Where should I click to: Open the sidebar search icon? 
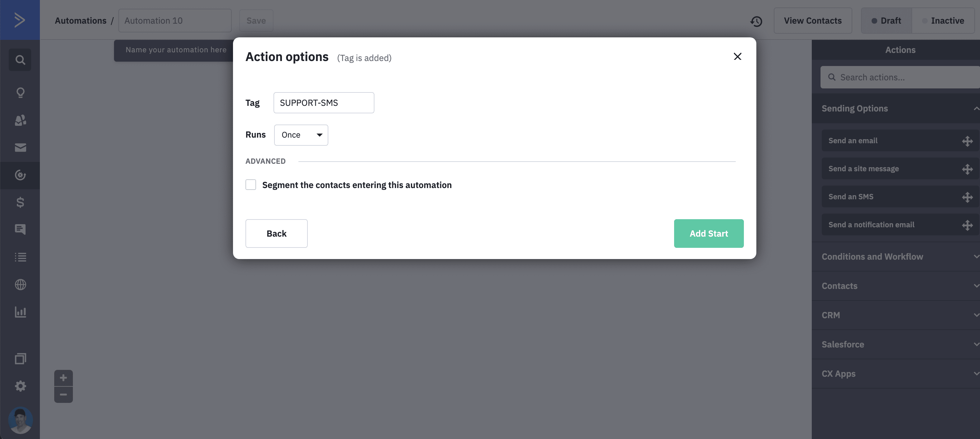click(20, 60)
